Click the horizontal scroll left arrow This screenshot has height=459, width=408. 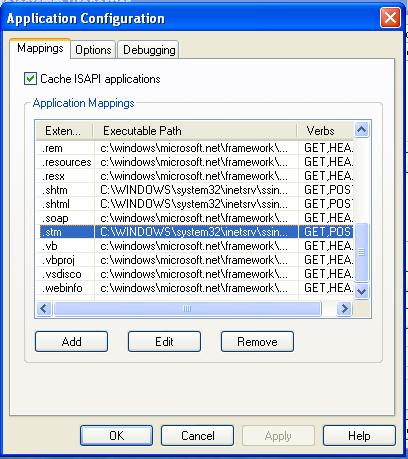click(x=44, y=309)
